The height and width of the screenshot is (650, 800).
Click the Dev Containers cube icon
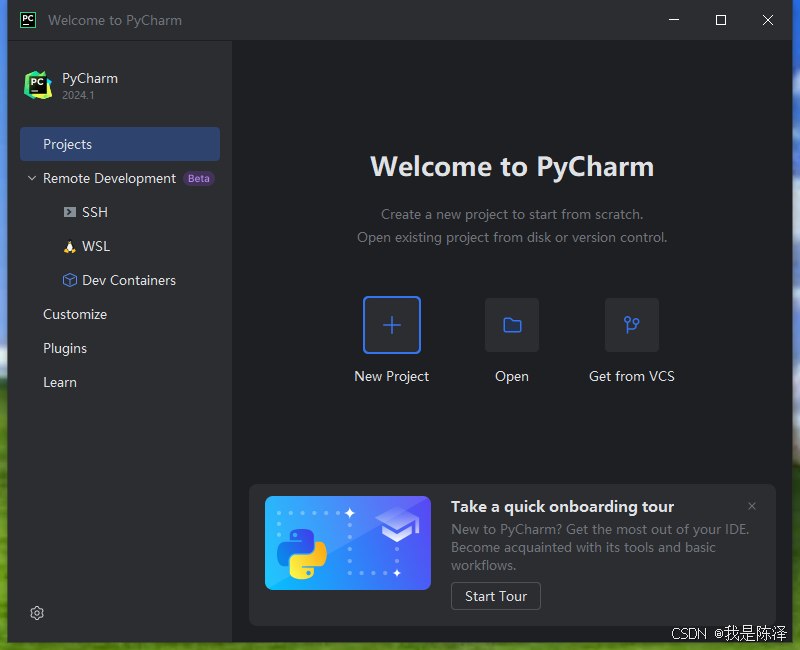pos(69,280)
